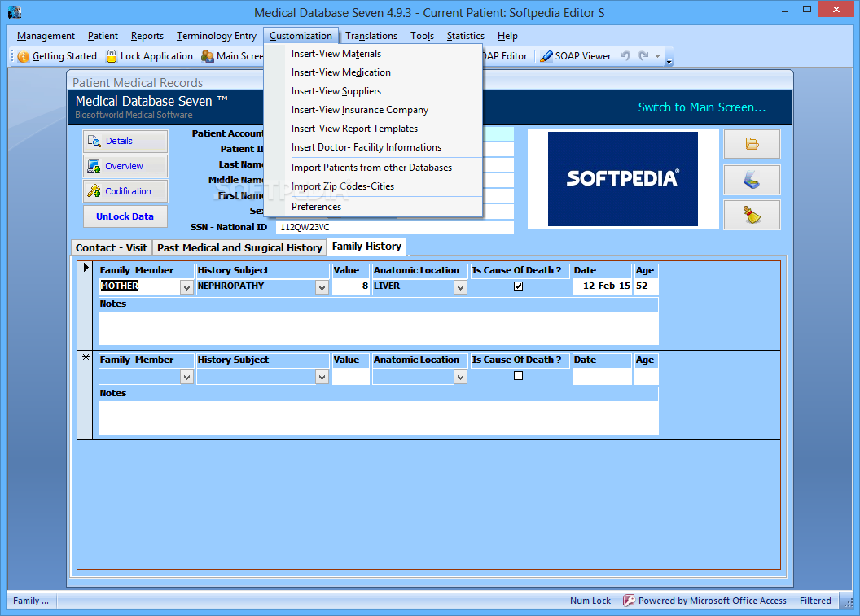Choose Insert Doctor- Facility Informations

[373, 146]
